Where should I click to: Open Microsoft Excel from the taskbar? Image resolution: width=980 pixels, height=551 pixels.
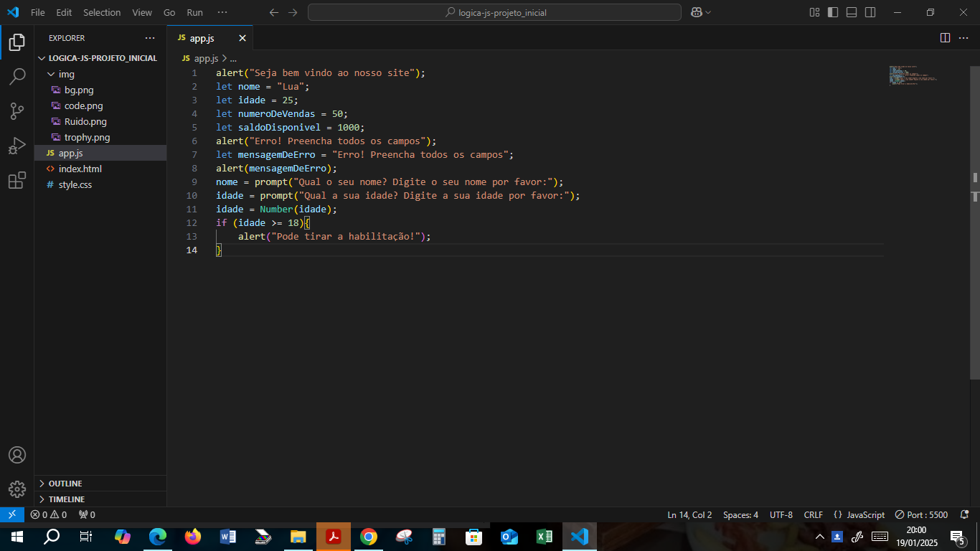545,537
